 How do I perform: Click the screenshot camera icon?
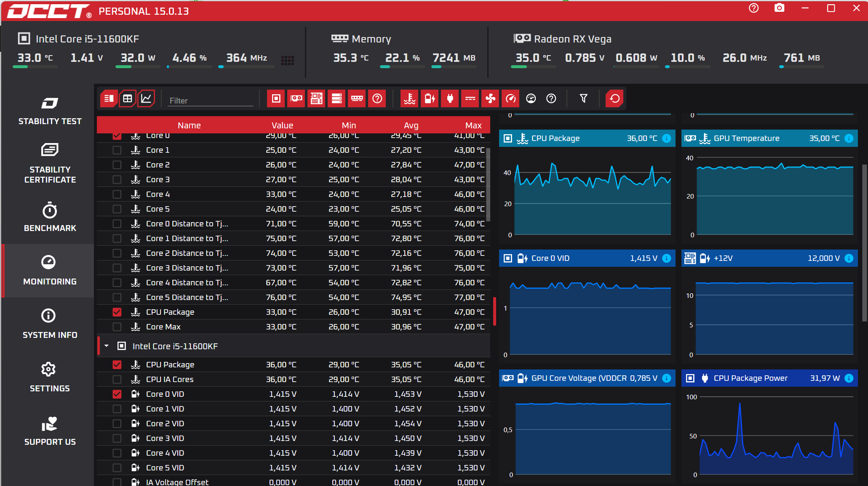tap(779, 8)
